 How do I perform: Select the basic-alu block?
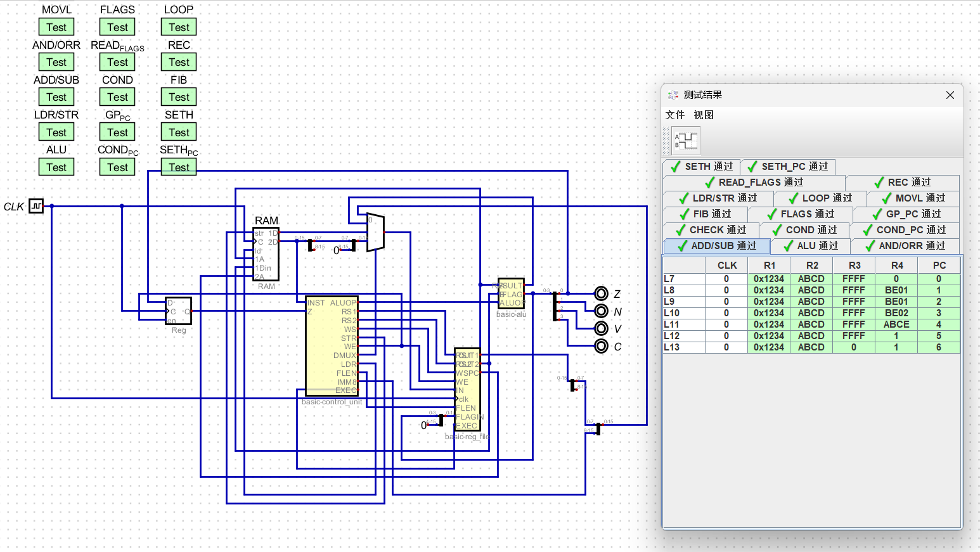[511, 293]
